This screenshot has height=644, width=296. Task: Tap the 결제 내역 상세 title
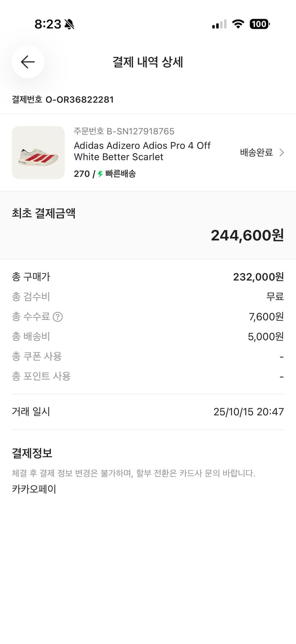[148, 62]
